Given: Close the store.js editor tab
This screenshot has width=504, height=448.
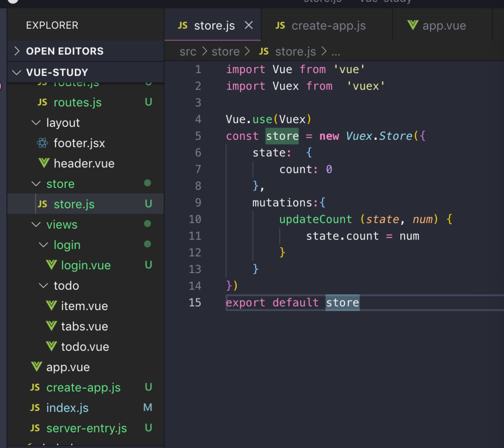Looking at the screenshot, I should click(x=249, y=25).
